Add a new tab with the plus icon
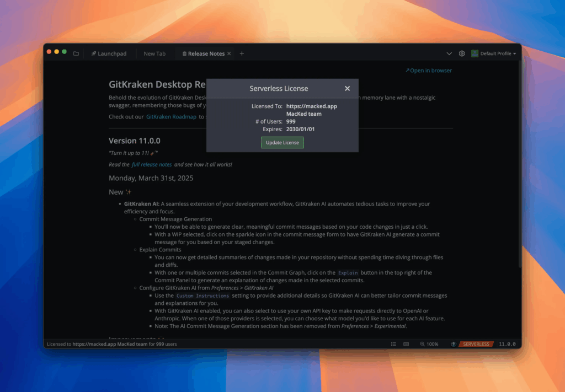The width and height of the screenshot is (565, 392). click(242, 53)
